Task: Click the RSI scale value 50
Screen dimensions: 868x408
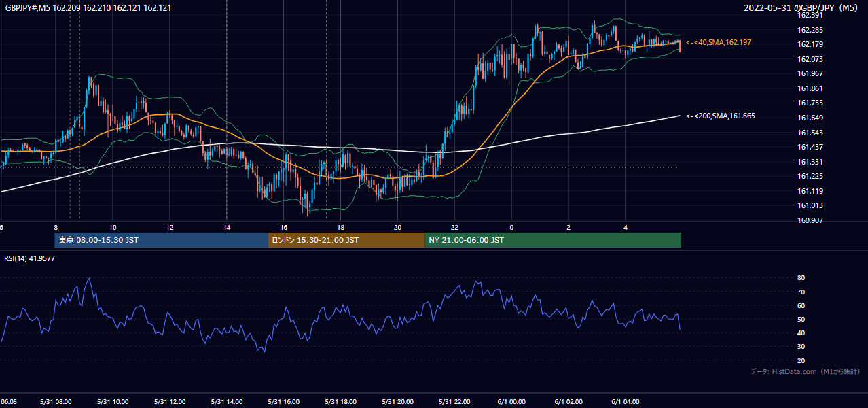Action: pos(801,319)
